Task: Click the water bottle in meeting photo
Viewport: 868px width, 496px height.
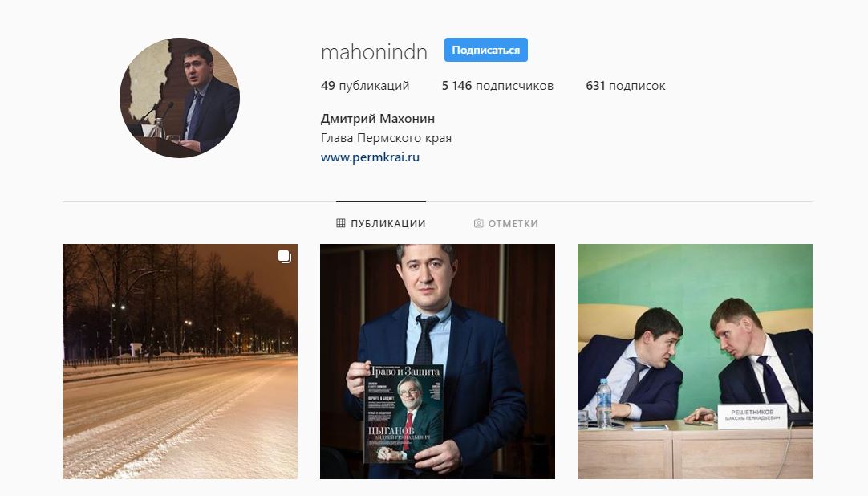Action: 604,405
